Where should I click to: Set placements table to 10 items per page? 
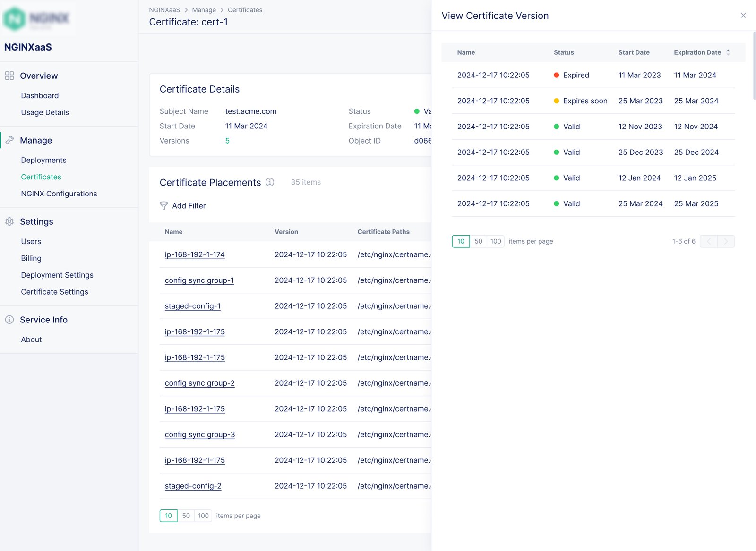(169, 516)
